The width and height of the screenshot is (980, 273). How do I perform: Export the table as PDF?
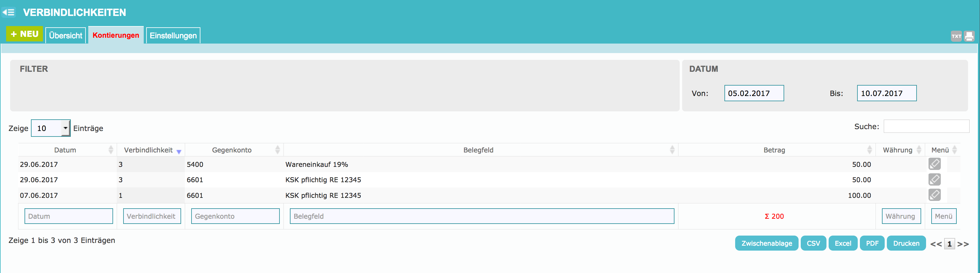point(872,243)
